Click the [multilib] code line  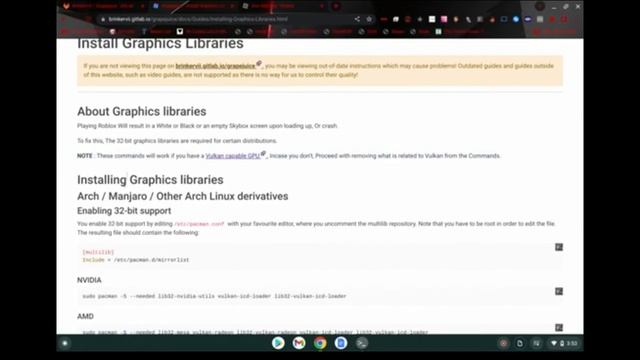coord(98,252)
